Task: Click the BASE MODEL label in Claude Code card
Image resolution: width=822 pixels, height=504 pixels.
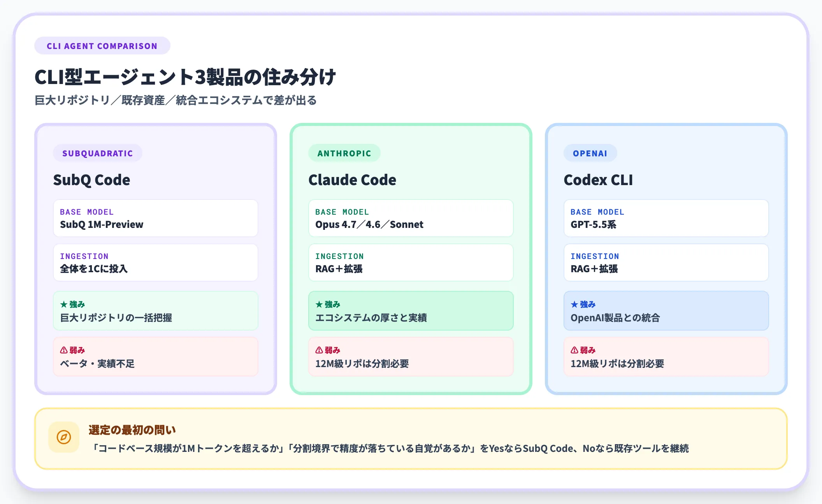Action: [342, 212]
